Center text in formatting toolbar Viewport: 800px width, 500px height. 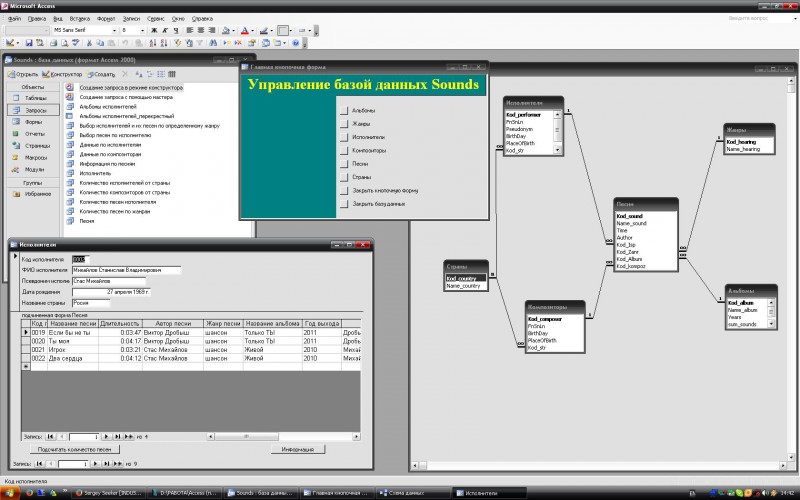[x=201, y=31]
